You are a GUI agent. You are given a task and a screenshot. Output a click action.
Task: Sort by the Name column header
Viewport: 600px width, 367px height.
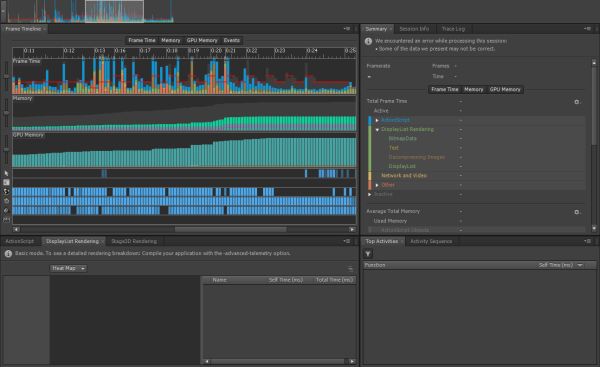coord(219,280)
